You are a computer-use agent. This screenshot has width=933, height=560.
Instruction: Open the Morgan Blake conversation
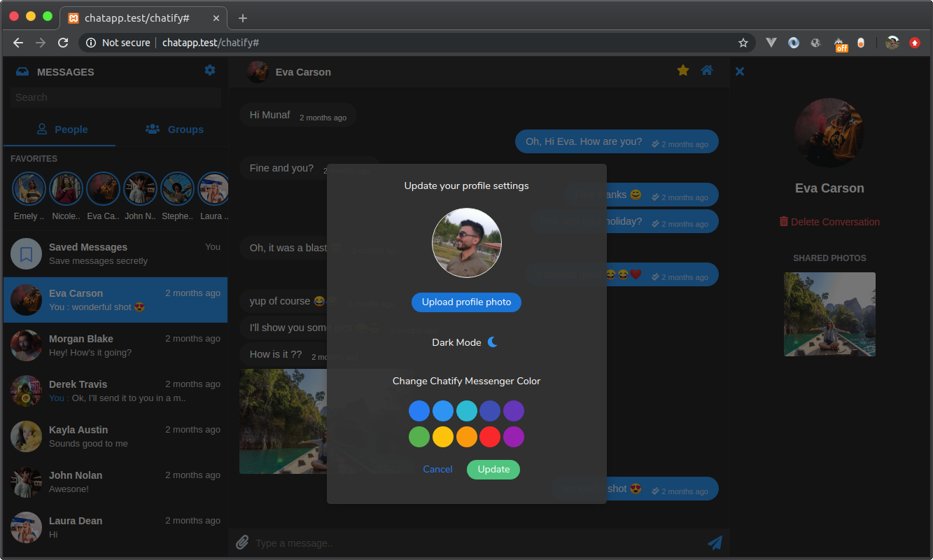(115, 345)
